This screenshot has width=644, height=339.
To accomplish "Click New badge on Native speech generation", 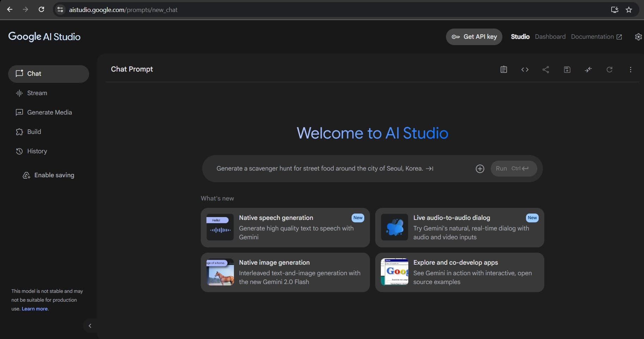I will point(358,218).
